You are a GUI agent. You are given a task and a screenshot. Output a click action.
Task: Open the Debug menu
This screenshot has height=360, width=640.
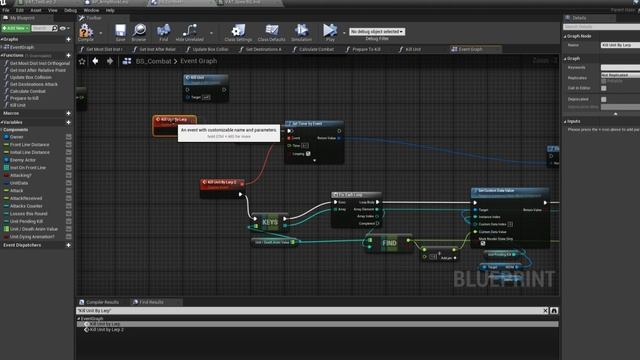click(70, 10)
